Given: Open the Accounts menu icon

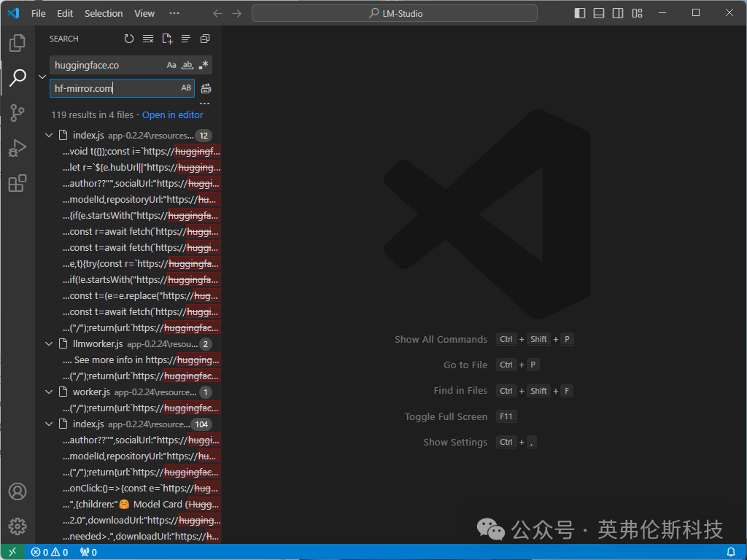Looking at the screenshot, I should (x=18, y=491).
